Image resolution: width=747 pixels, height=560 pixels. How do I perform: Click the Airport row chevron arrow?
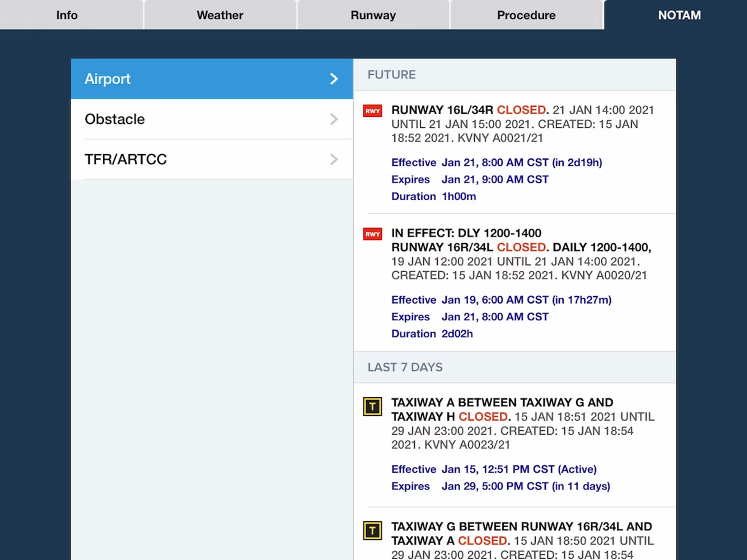tap(334, 79)
